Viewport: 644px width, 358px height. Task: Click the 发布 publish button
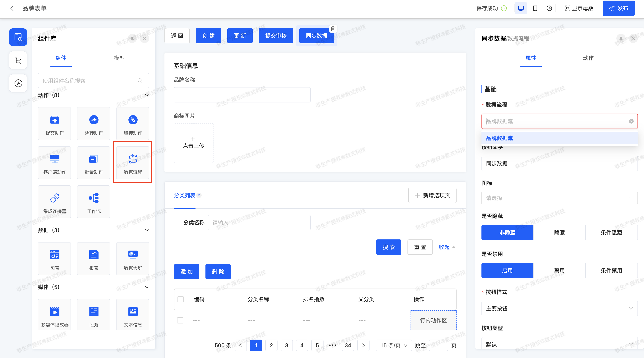coord(619,8)
